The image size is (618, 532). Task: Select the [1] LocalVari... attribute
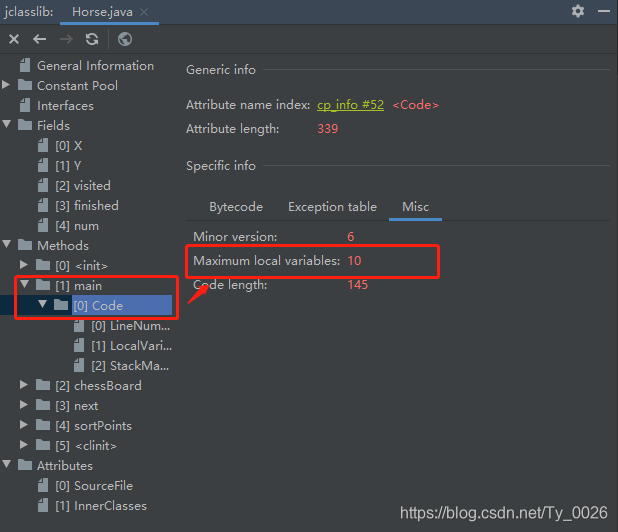click(132, 346)
